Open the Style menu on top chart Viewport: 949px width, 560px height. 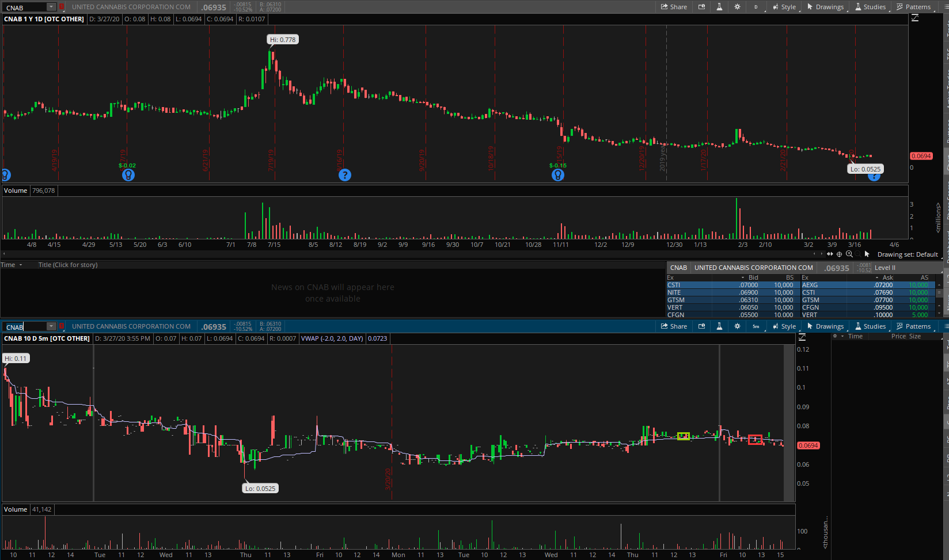tap(784, 7)
